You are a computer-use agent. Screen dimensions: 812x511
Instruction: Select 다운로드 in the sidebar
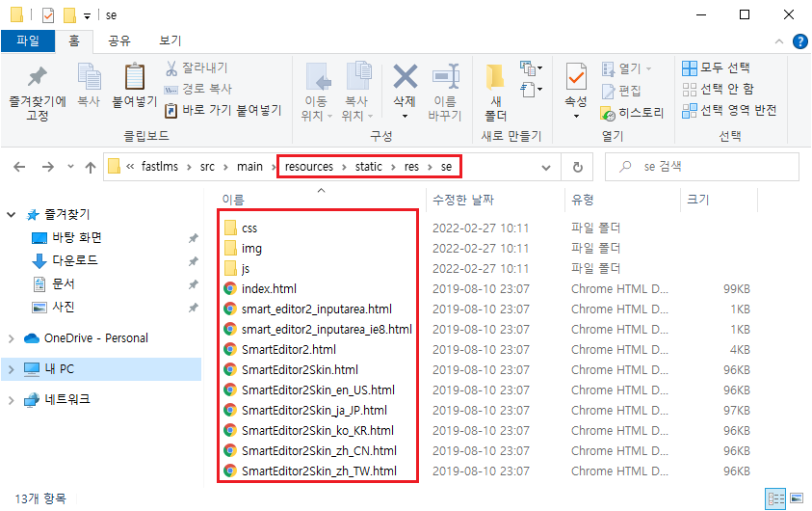click(x=74, y=260)
